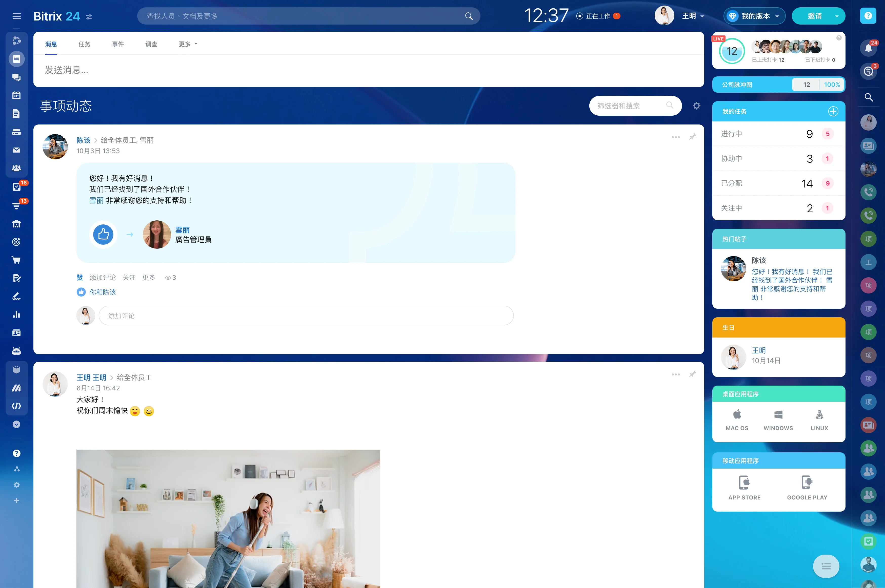Open 我的版本 plan dropdown
Viewport: 885px width, 588px height.
click(754, 16)
